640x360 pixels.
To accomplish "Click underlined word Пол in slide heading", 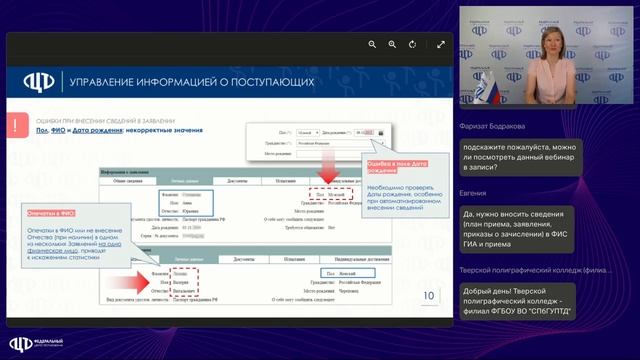I will (42, 130).
